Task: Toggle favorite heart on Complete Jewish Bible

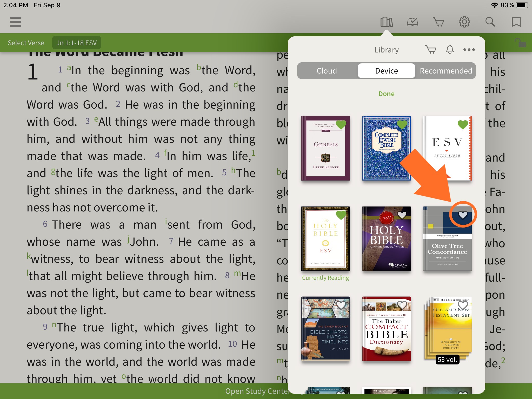Action: (x=402, y=125)
